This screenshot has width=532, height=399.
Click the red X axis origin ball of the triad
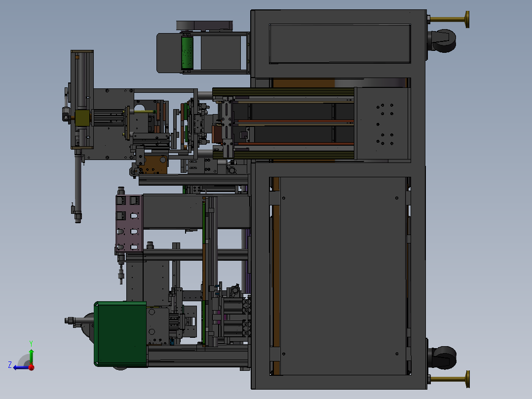click(x=32, y=367)
